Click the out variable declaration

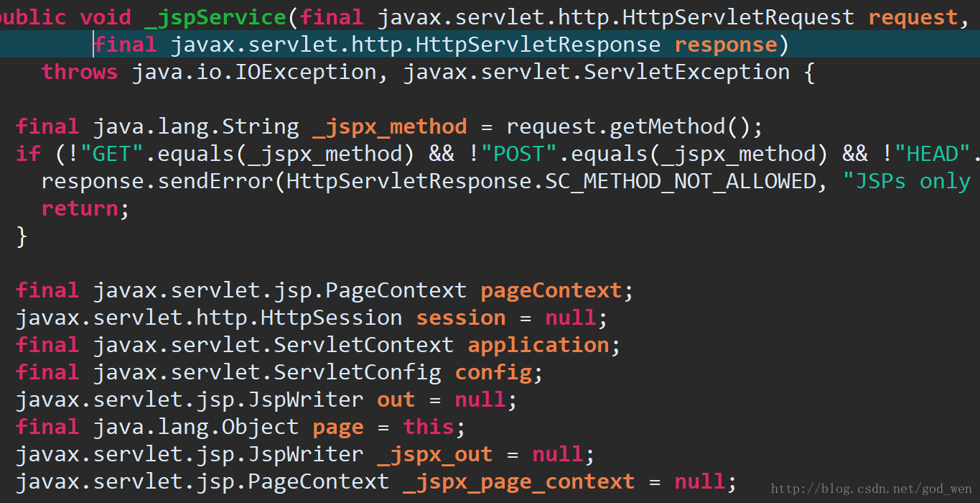396,400
